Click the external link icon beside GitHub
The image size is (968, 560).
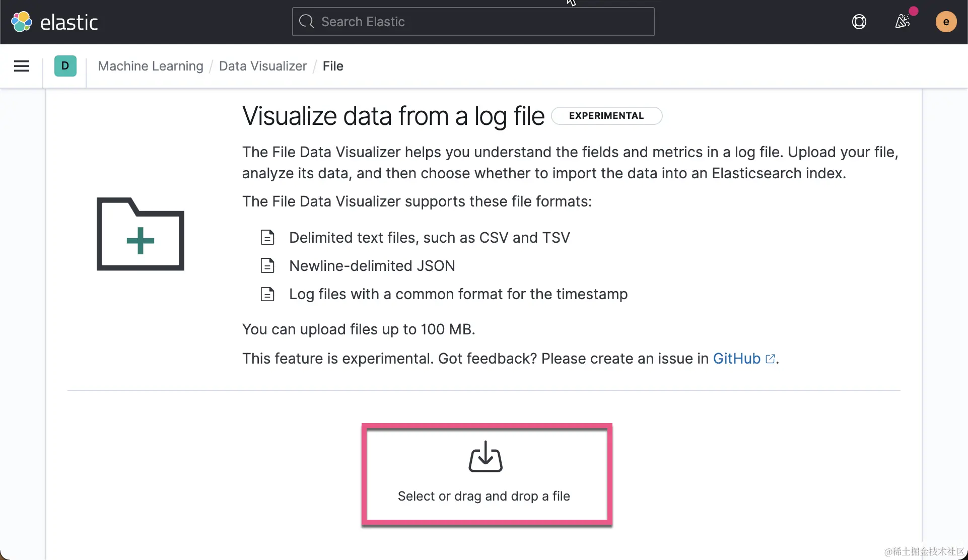coord(770,359)
